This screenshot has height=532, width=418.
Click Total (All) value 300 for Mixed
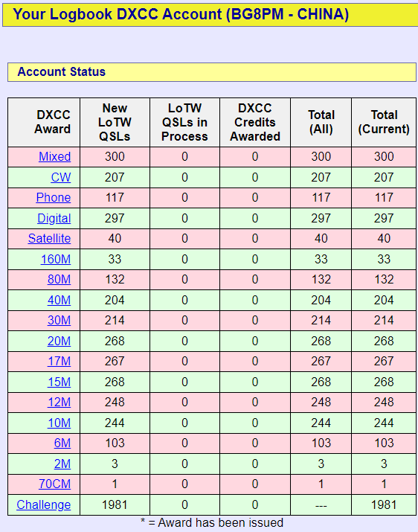click(x=321, y=157)
